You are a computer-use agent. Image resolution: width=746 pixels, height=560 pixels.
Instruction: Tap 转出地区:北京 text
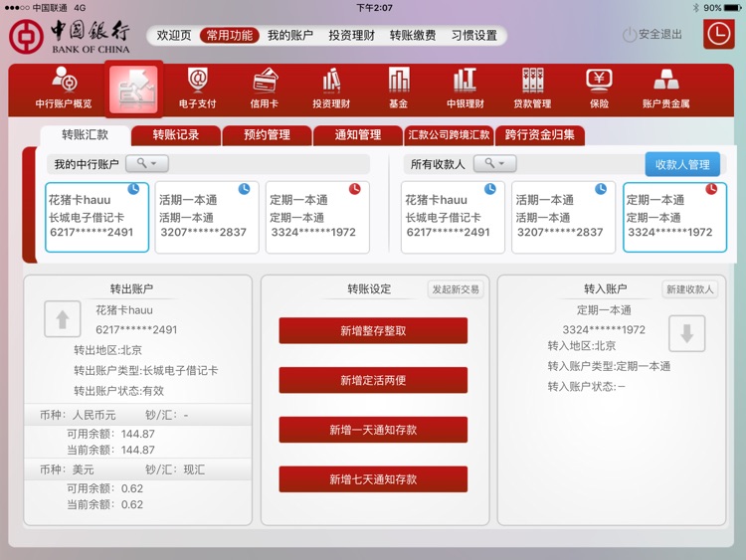click(x=107, y=350)
